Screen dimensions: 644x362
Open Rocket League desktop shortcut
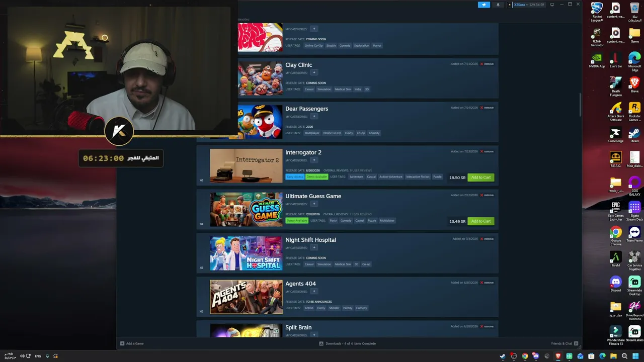[597, 12]
